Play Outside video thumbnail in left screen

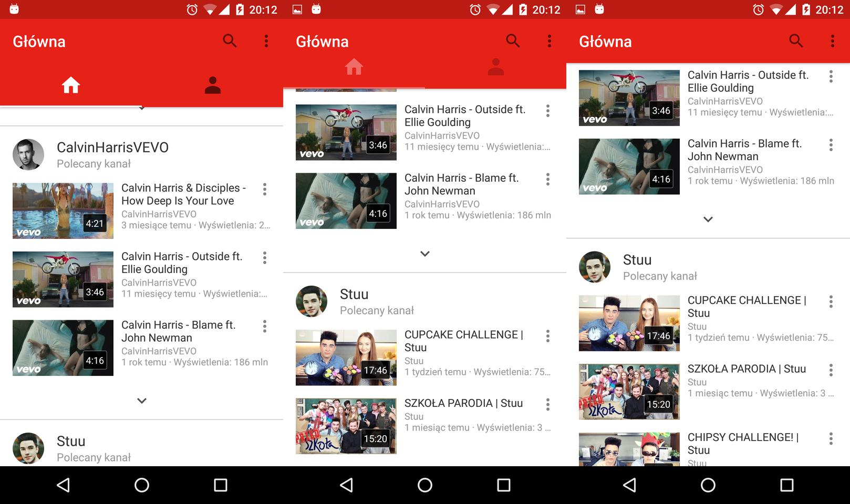click(x=63, y=279)
